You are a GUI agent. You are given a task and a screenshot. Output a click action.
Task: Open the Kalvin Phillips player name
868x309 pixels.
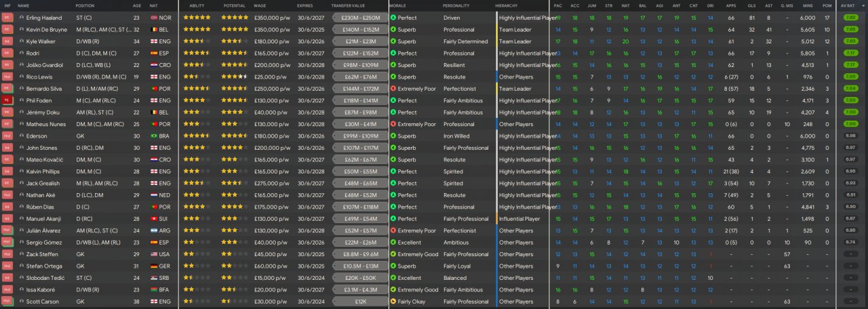[x=44, y=171]
